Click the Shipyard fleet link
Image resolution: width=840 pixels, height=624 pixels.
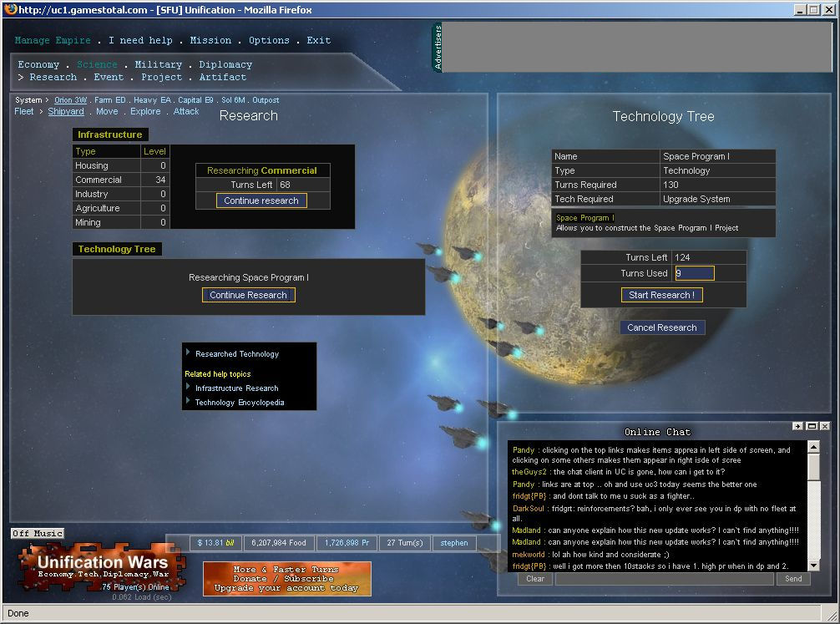coord(66,111)
